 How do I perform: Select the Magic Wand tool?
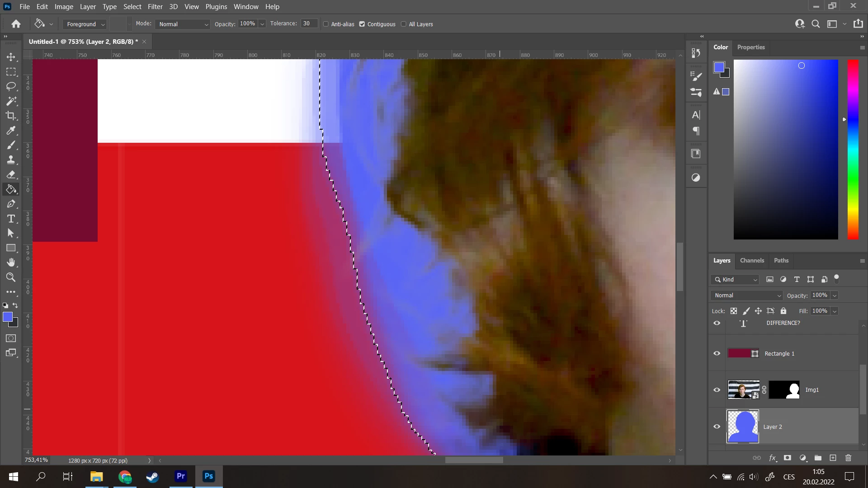(x=11, y=101)
